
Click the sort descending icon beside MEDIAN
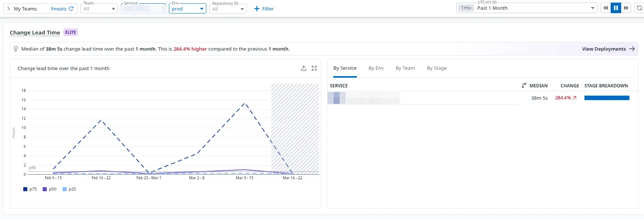click(x=524, y=85)
